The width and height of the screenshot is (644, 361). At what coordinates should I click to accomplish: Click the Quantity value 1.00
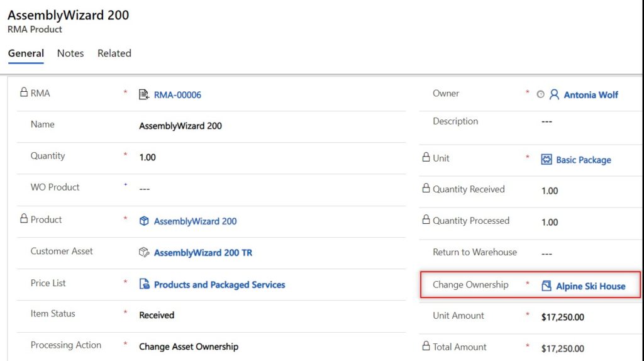(x=147, y=157)
